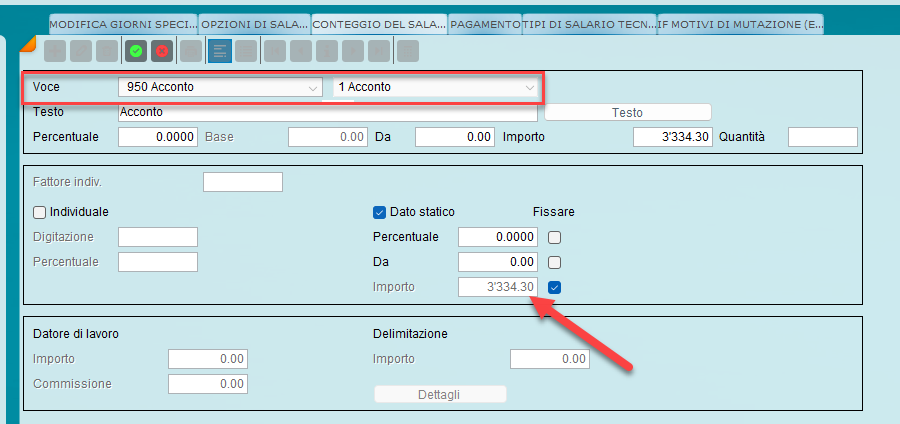Click the greyed-out list view icon

point(246,50)
